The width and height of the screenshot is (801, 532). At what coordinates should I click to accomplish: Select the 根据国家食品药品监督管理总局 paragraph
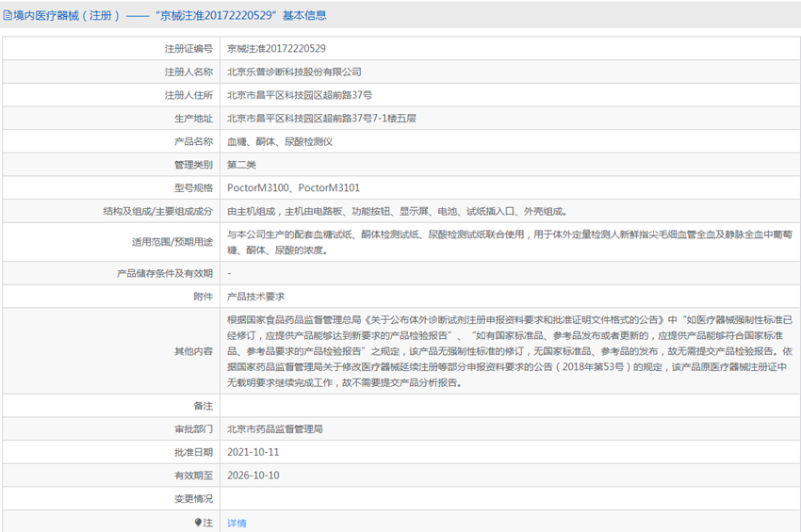[x=510, y=351]
